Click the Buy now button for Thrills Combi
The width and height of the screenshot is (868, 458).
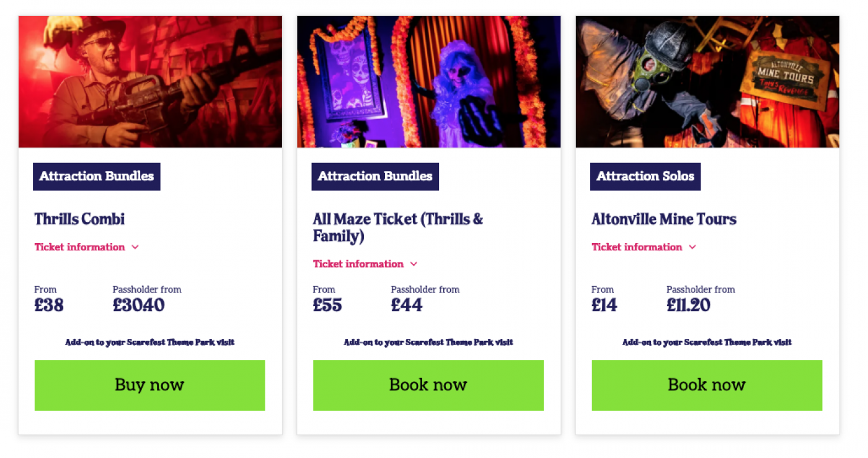[x=149, y=385]
